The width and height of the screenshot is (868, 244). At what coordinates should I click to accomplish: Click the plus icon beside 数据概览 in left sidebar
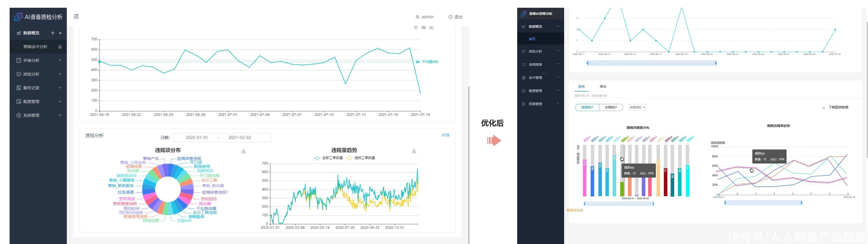click(x=53, y=33)
